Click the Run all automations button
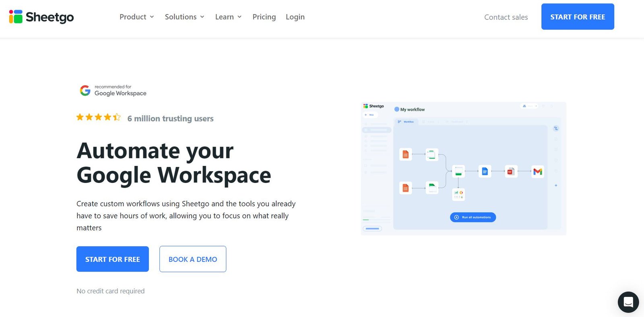This screenshot has height=317, width=644. point(473,217)
